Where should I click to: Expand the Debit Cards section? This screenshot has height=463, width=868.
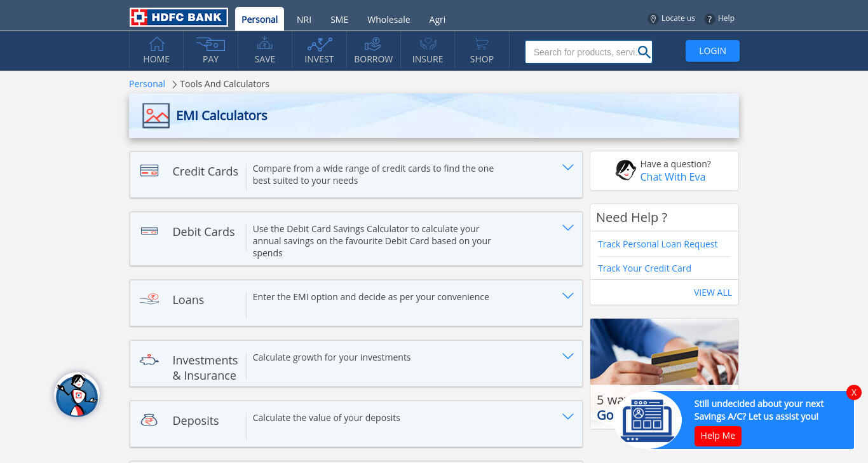[x=568, y=228]
